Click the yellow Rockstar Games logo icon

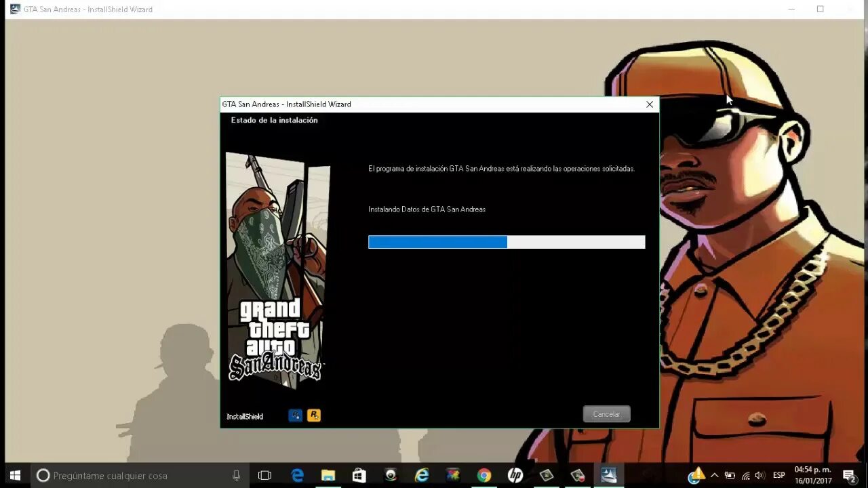[x=313, y=415]
